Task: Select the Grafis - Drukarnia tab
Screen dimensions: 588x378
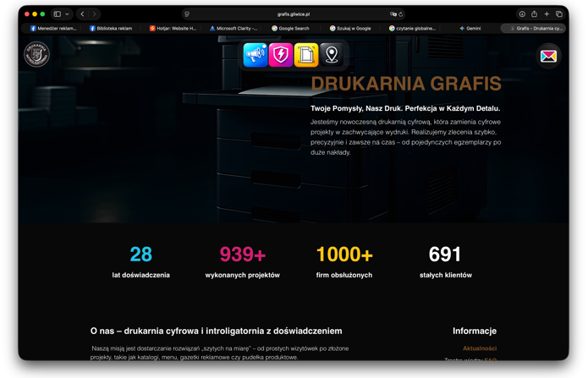Action: pyautogui.click(x=533, y=29)
